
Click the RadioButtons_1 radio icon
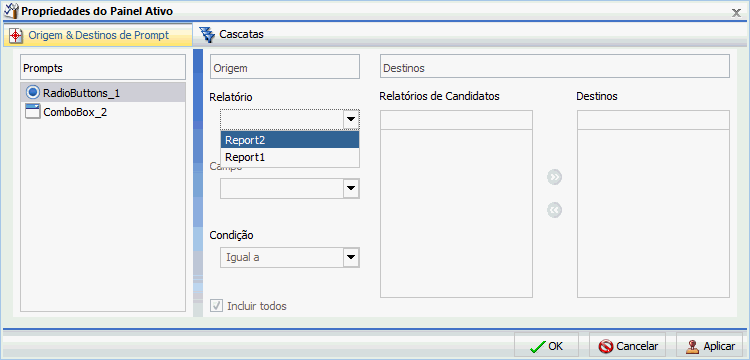33,92
